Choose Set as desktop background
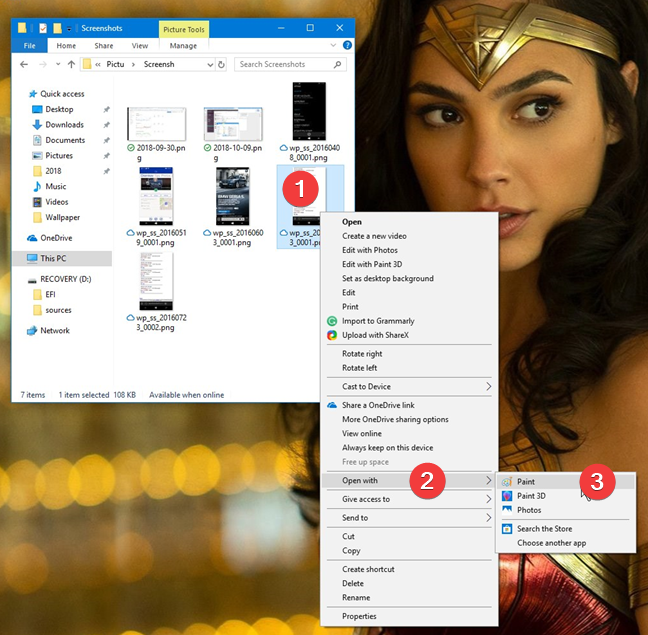The height and width of the screenshot is (635, 648). click(x=388, y=278)
